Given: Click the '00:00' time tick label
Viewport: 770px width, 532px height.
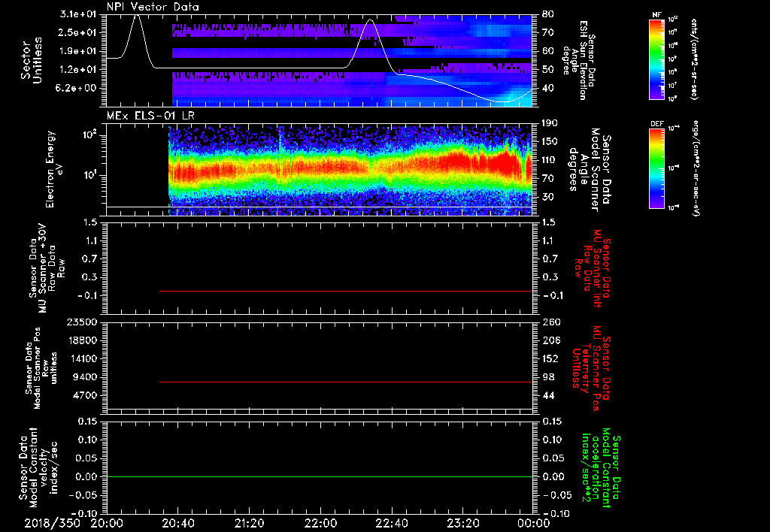Looking at the screenshot, I should coord(535,523).
